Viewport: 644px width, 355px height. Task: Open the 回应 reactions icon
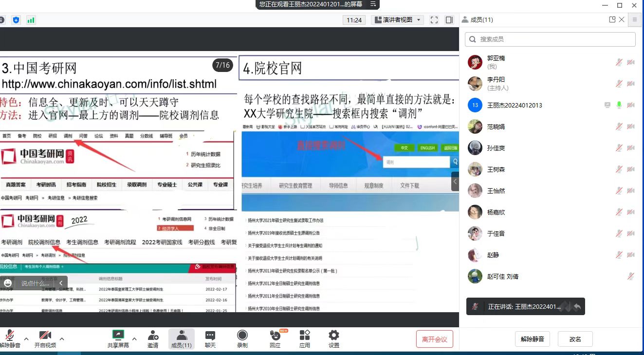pos(275,336)
